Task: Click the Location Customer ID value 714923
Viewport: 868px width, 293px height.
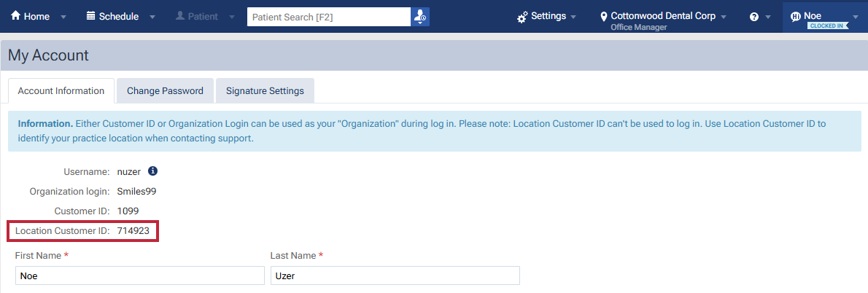Action: pos(133,230)
